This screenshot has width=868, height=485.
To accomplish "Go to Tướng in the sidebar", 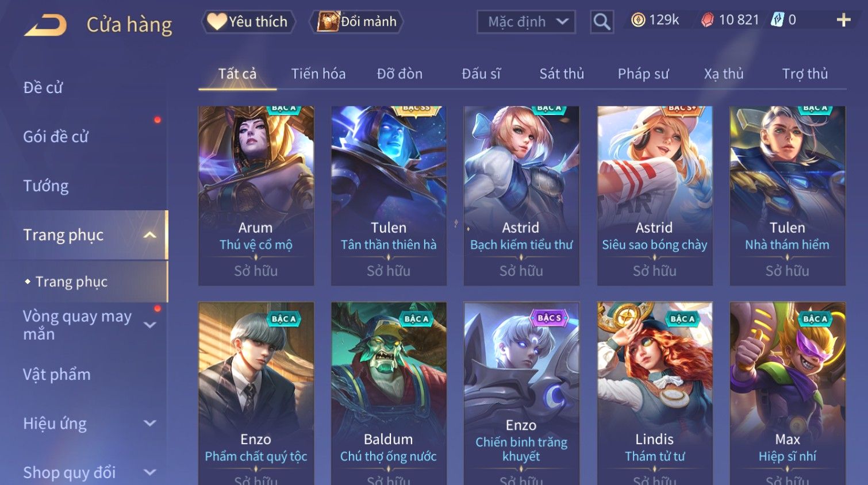I will click(45, 186).
